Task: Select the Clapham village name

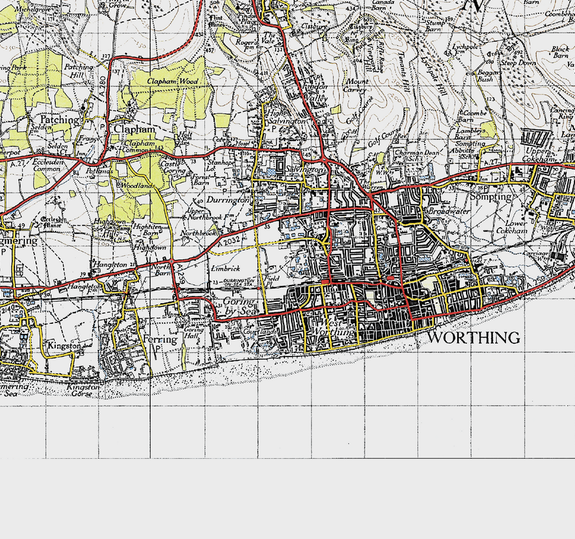Action: coord(134,129)
